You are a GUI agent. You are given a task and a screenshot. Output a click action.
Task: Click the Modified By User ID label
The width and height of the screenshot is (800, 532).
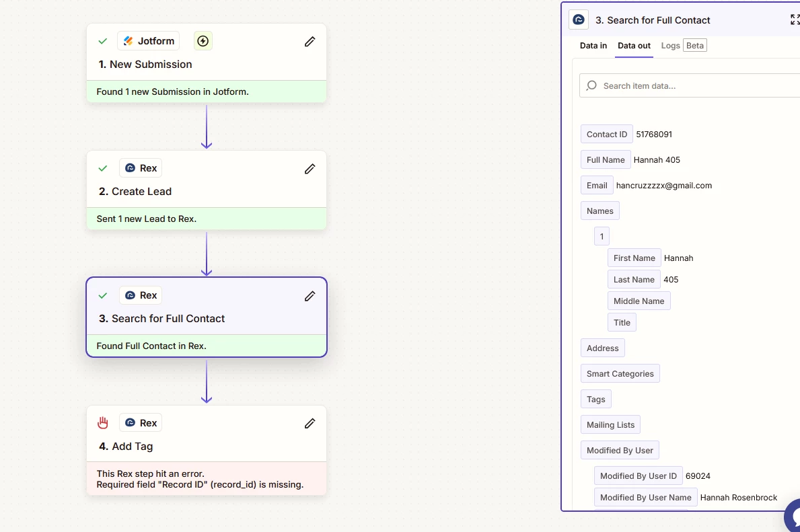(x=639, y=476)
